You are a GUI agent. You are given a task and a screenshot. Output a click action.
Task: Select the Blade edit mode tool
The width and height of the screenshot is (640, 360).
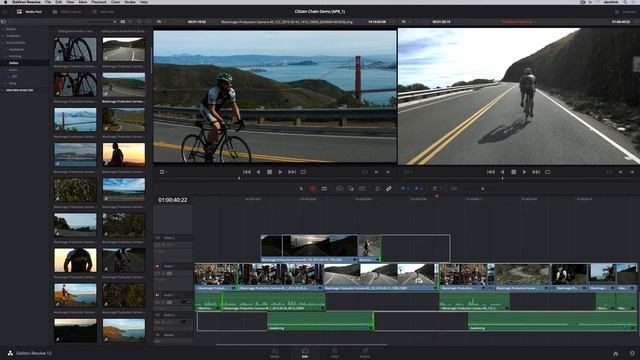(x=324, y=189)
